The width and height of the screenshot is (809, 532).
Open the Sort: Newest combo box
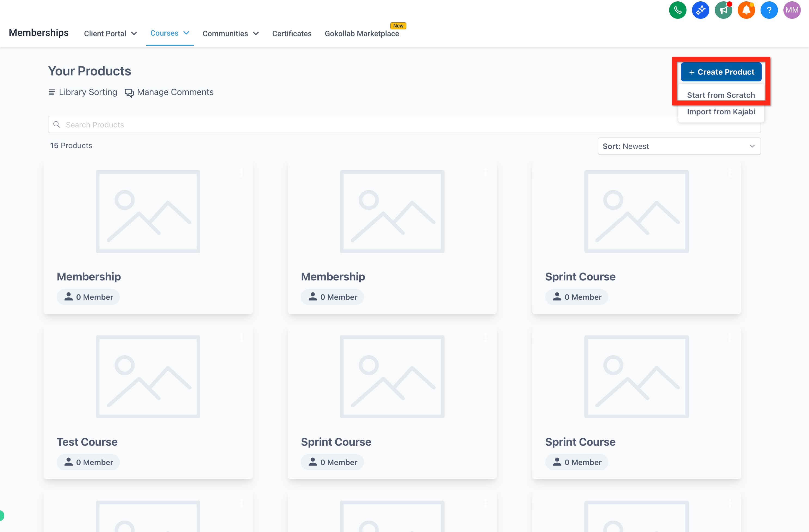tap(679, 146)
